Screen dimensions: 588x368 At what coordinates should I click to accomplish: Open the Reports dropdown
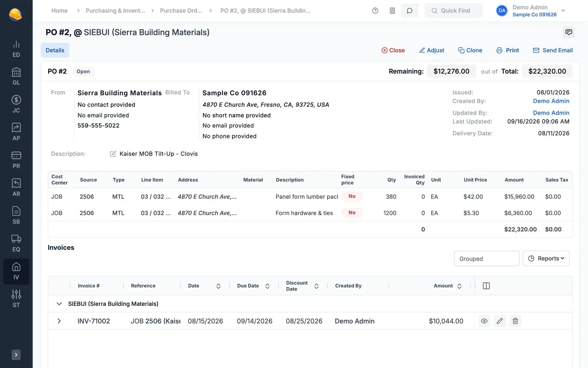546,258
